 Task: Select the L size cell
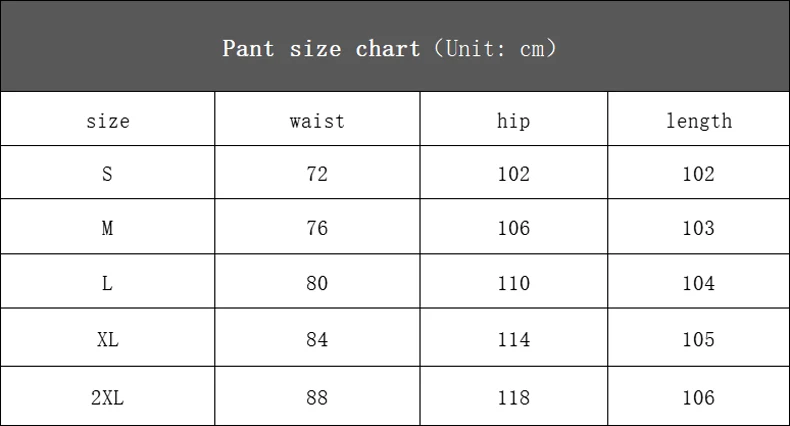pyautogui.click(x=108, y=283)
